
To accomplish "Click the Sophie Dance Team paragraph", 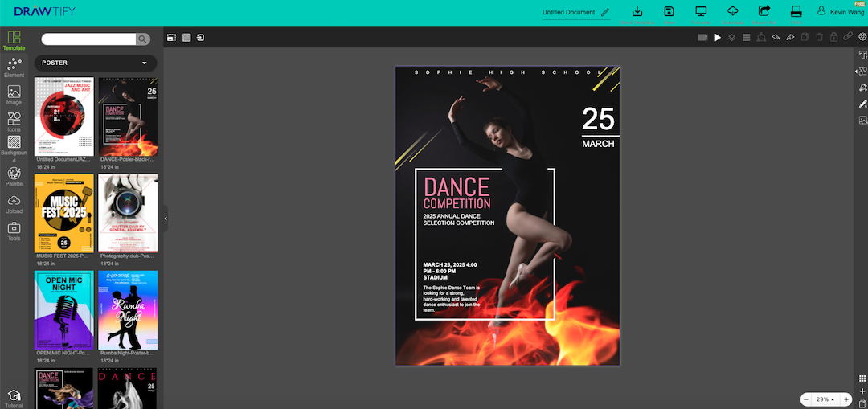I will (452, 299).
